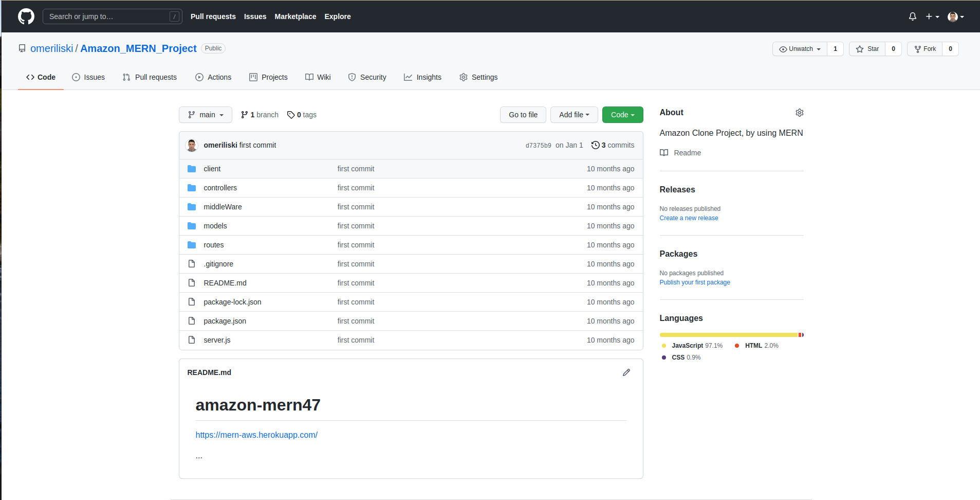The width and height of the screenshot is (980, 500).
Task: Open the Add file dropdown
Action: pyautogui.click(x=574, y=115)
